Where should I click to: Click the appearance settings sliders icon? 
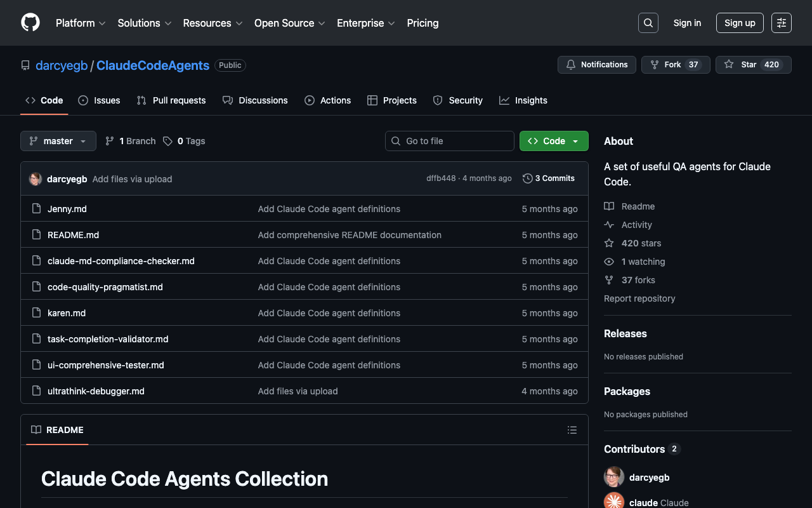tap(781, 23)
